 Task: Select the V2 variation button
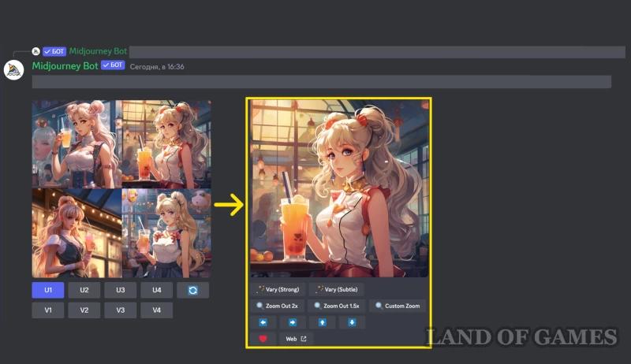[x=84, y=310]
